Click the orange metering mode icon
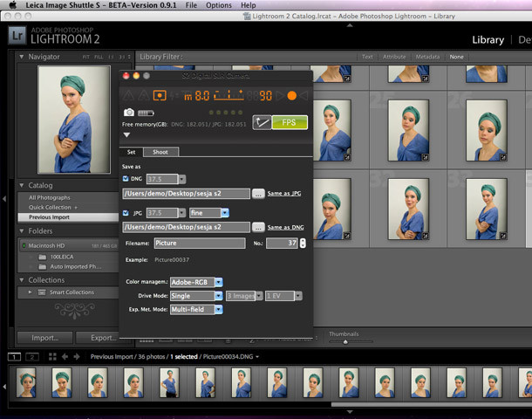Image resolution: width=532 pixels, height=419 pixels. click(160, 96)
